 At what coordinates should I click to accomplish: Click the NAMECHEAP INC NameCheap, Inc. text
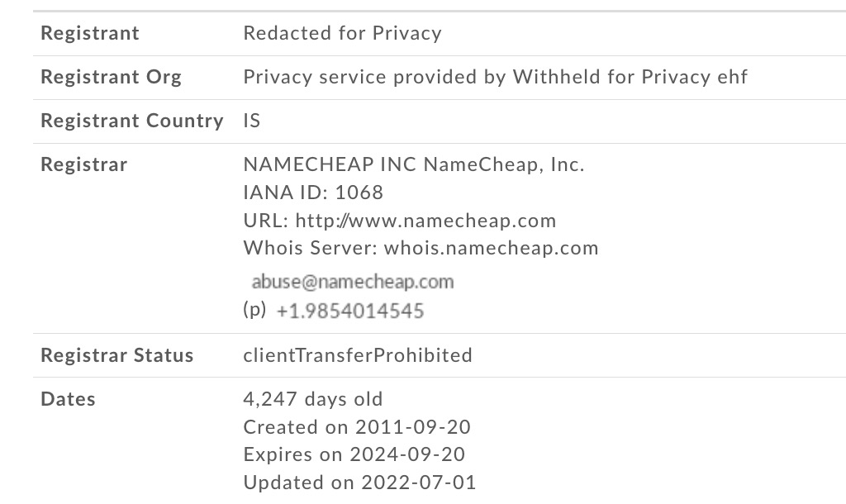[414, 164]
